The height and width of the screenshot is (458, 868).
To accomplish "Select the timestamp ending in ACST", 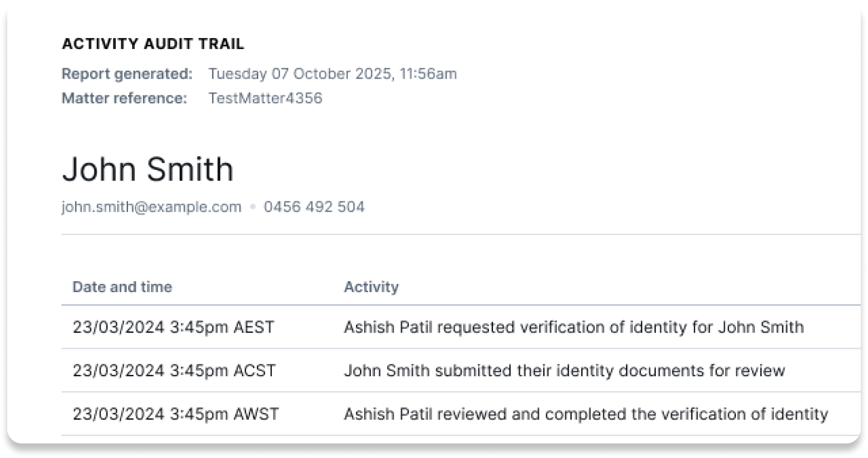I will (x=174, y=370).
